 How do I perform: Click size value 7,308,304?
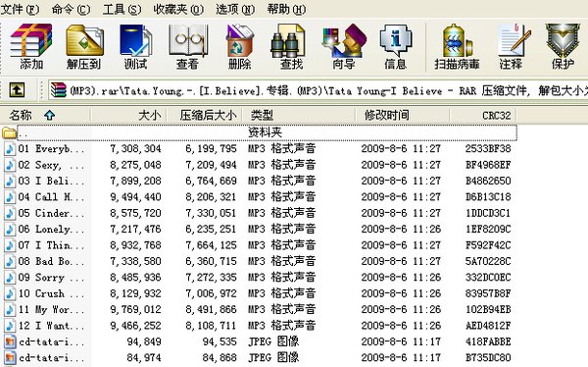(x=136, y=149)
